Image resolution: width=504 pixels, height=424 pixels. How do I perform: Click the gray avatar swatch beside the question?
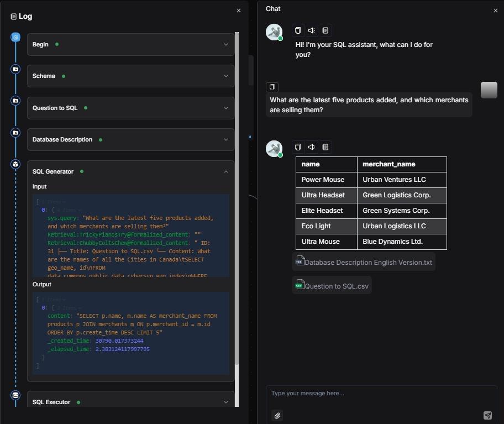pos(489,90)
